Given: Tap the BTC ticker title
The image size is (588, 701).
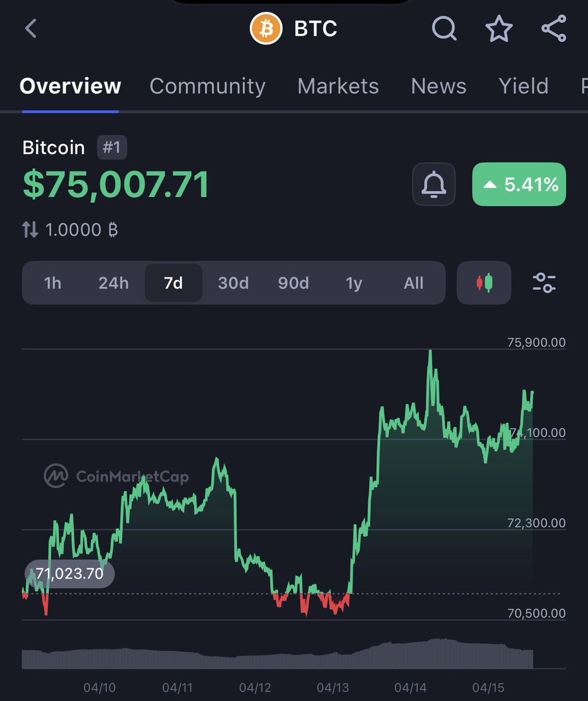Looking at the screenshot, I should (315, 29).
